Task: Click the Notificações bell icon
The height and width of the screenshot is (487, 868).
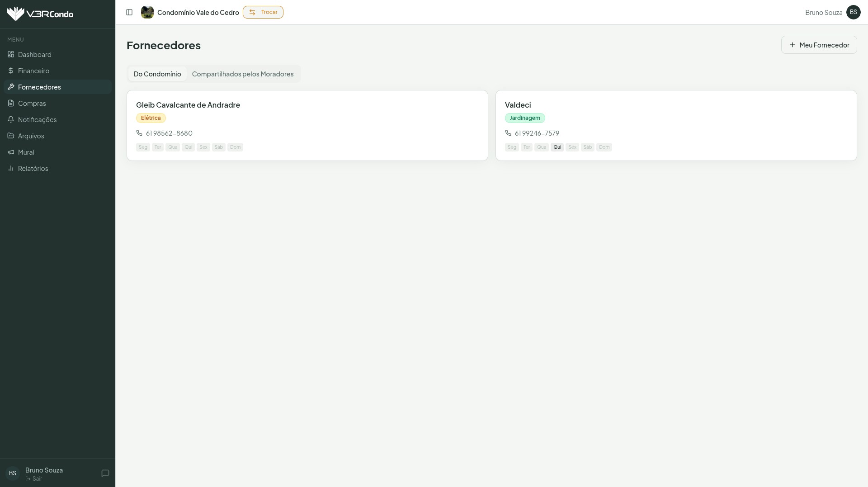Action: 11,119
